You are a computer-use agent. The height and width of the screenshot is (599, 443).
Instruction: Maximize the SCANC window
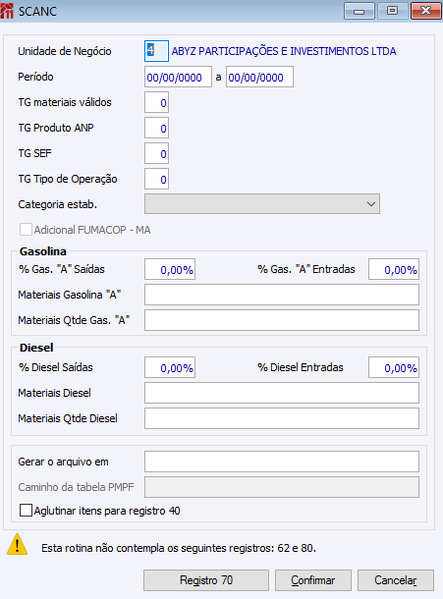click(392, 11)
